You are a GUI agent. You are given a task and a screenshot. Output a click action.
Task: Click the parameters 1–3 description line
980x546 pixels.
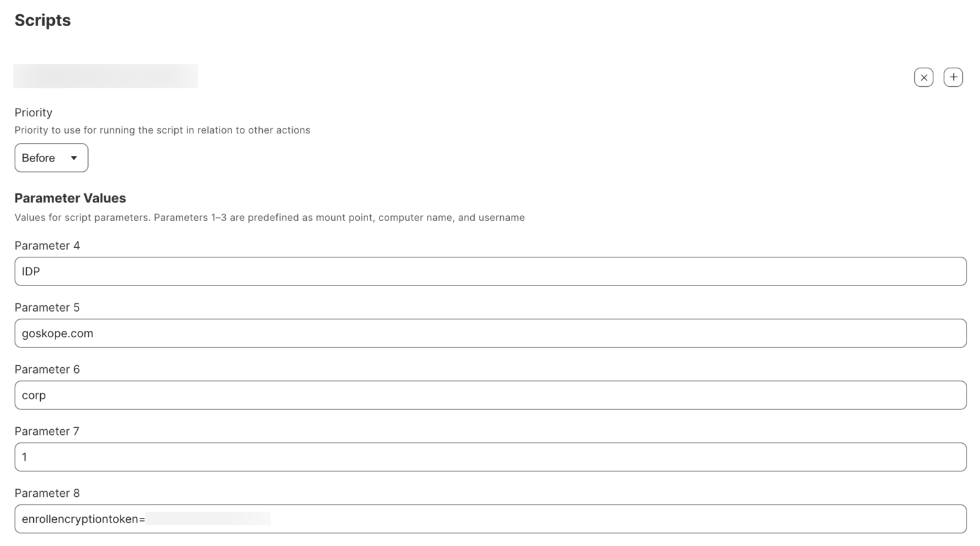click(269, 217)
